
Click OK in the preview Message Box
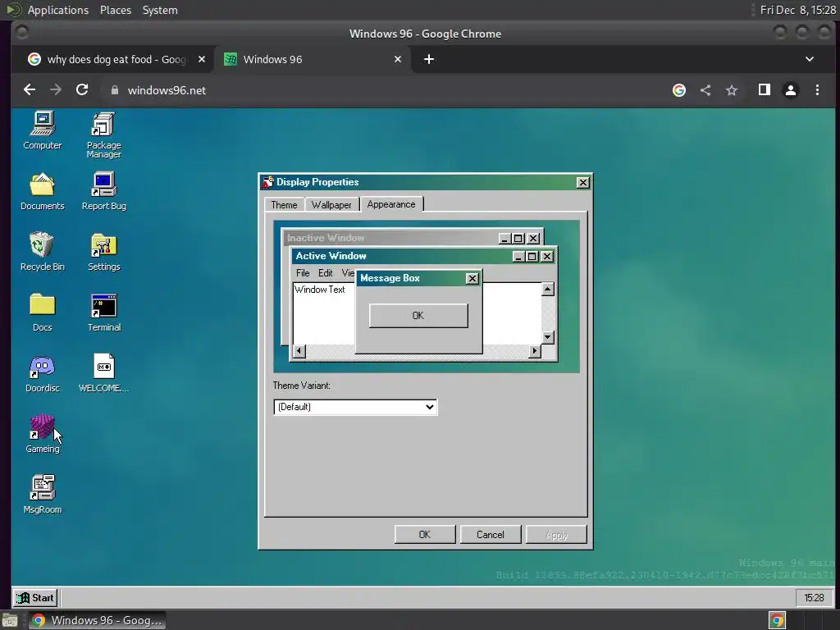coord(418,316)
